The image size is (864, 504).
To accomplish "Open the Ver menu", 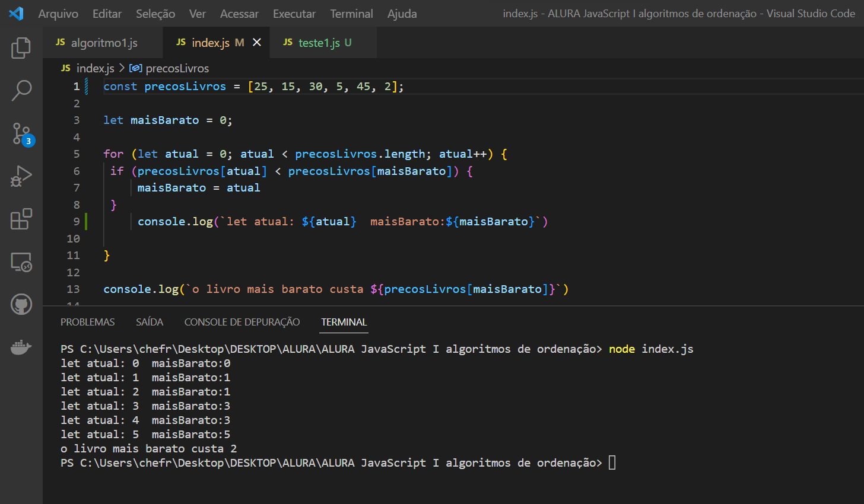I will point(198,14).
